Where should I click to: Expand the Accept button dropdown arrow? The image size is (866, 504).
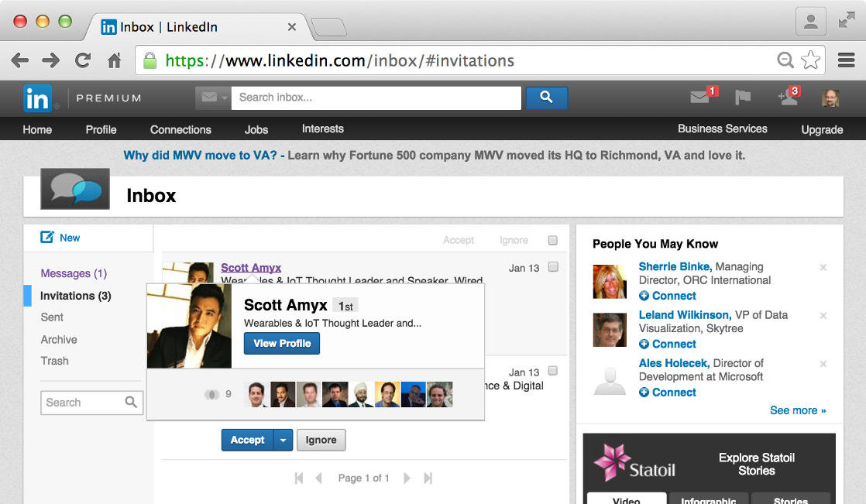283,440
